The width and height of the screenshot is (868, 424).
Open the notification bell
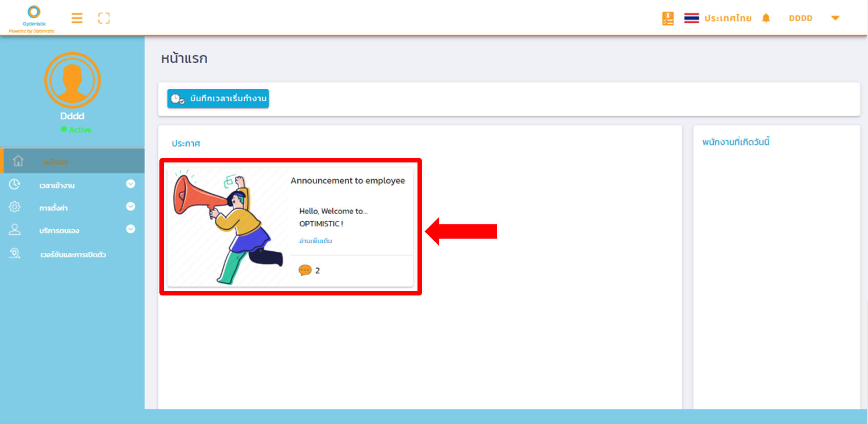(766, 18)
